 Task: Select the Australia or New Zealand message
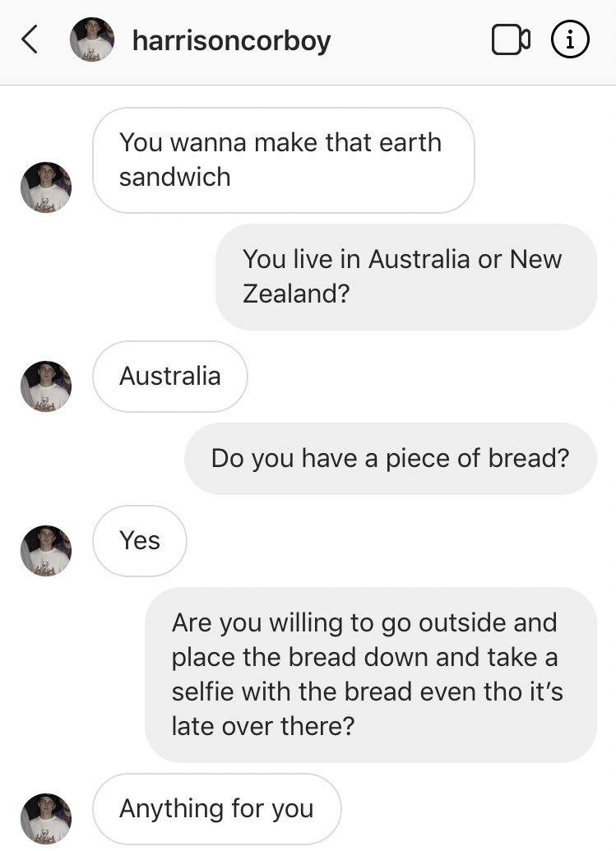405,276
